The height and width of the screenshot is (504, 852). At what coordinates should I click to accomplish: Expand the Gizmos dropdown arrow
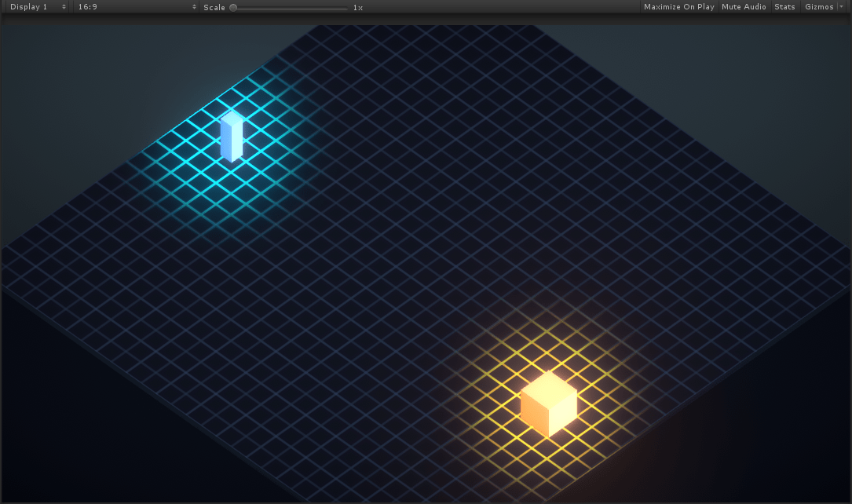point(843,7)
